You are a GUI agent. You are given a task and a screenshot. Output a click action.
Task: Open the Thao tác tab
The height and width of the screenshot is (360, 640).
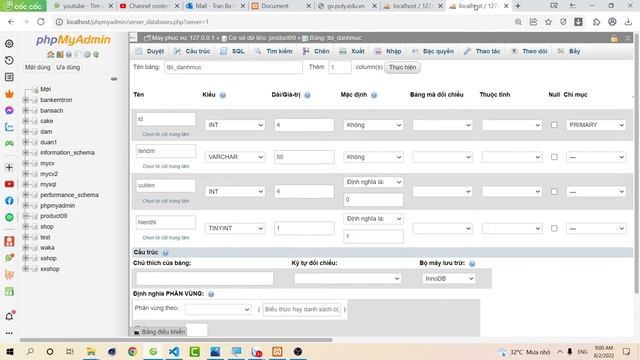[x=482, y=51]
